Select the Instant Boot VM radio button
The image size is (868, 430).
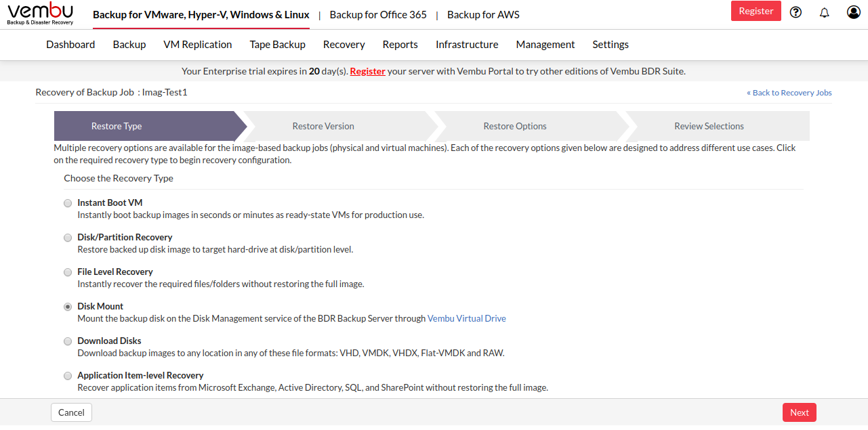tap(68, 203)
